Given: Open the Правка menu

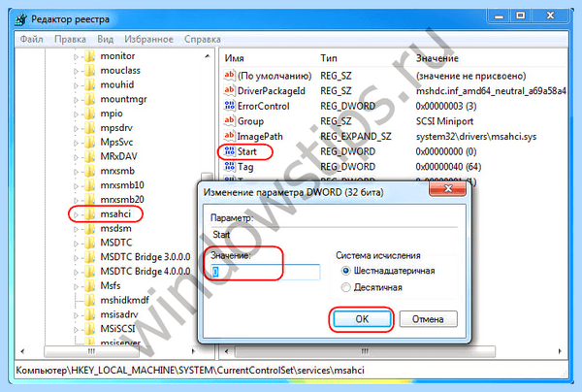Looking at the screenshot, I should [70, 39].
